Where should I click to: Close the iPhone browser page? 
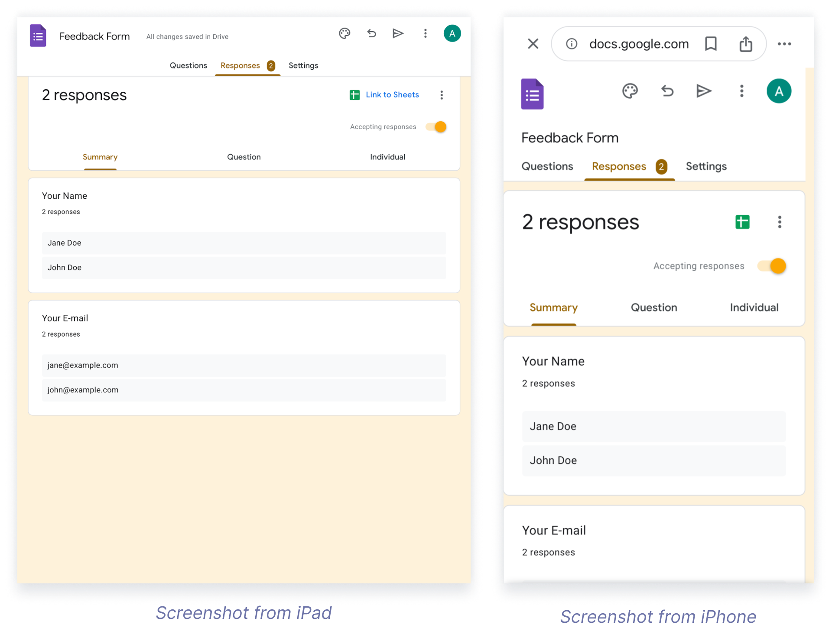click(x=533, y=44)
